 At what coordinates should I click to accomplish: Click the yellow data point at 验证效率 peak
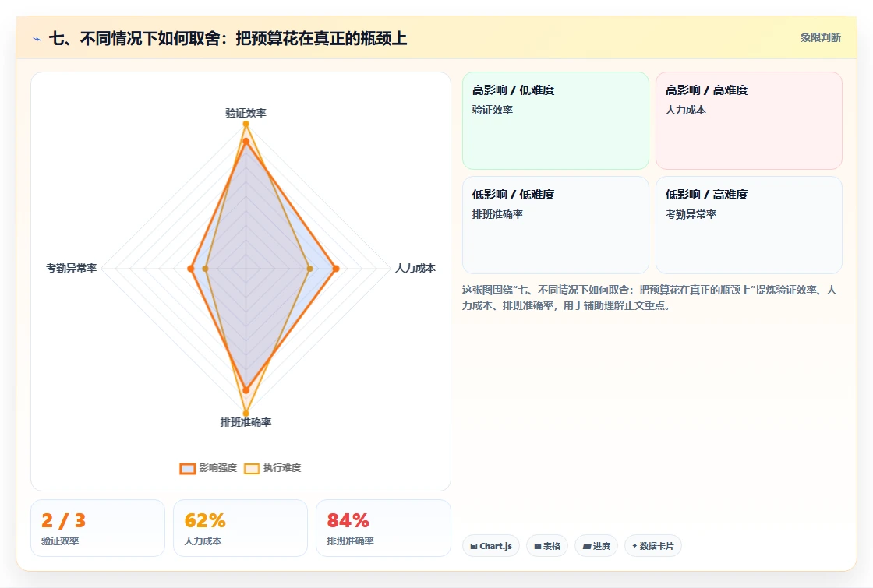pyautogui.click(x=246, y=124)
